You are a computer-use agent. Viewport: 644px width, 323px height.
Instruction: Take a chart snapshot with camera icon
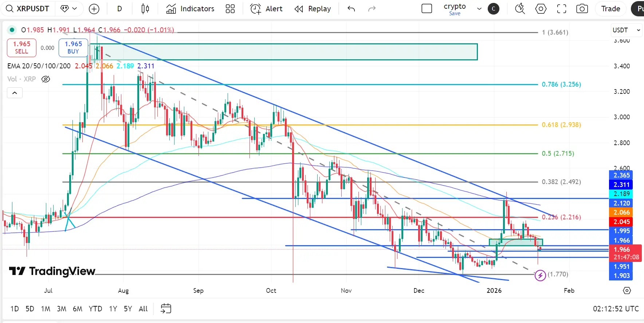click(x=582, y=9)
